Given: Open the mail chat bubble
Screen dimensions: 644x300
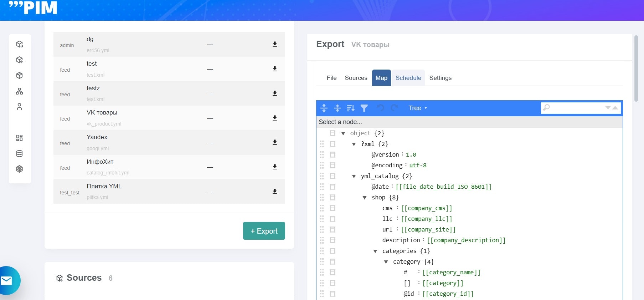Looking at the screenshot, I should click(6, 281).
